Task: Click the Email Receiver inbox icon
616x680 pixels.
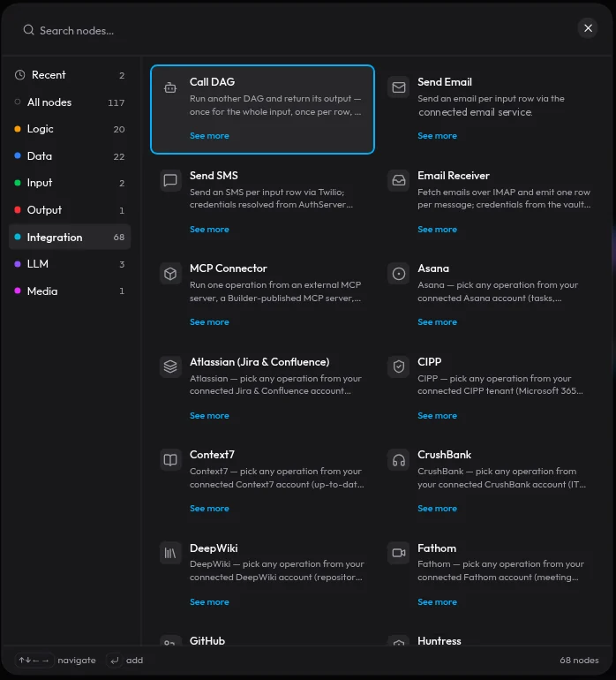Action: [398, 180]
